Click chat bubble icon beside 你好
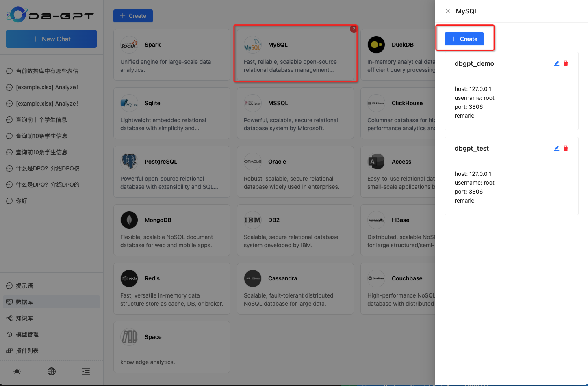588x386 pixels. [x=9, y=201]
